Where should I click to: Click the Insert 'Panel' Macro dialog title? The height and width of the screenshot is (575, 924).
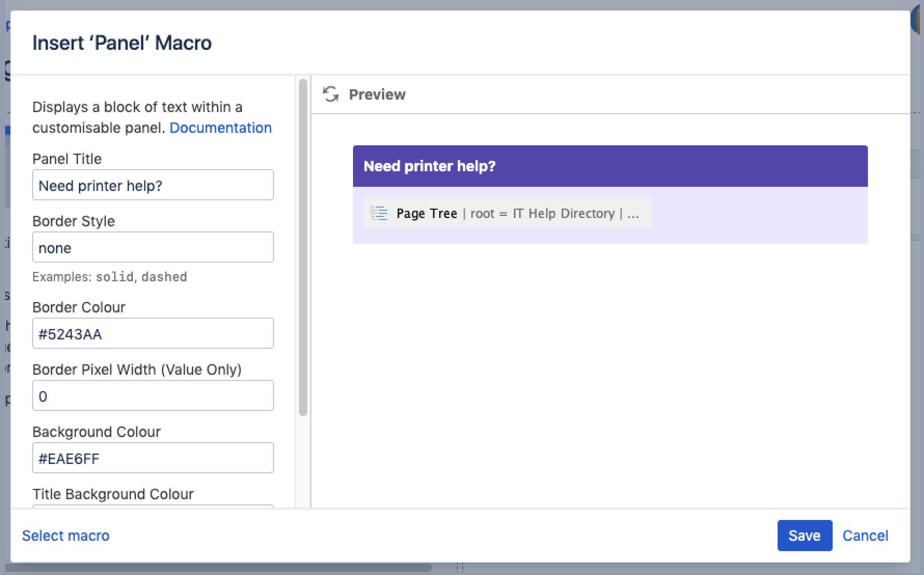click(x=122, y=43)
